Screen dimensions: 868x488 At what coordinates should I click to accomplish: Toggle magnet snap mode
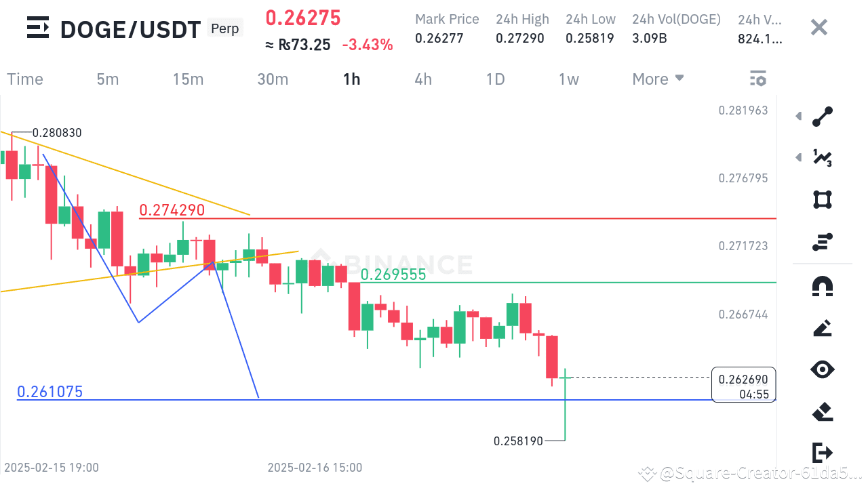[823, 286]
